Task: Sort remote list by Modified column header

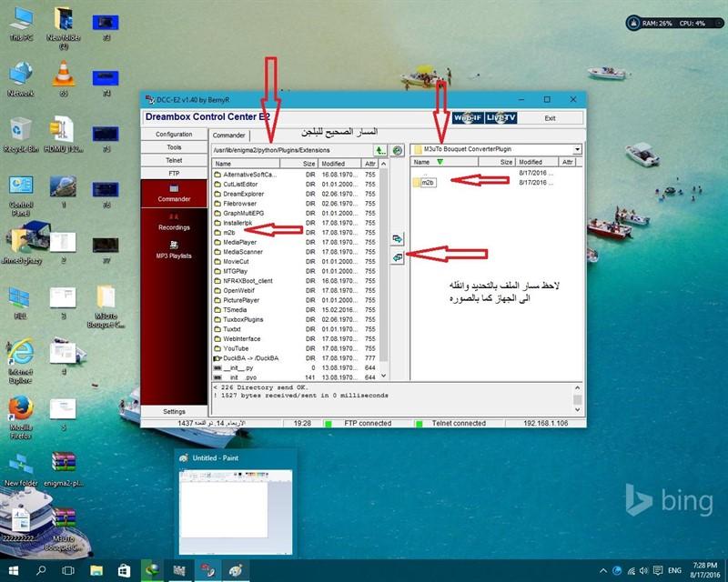Action: pos(339,164)
